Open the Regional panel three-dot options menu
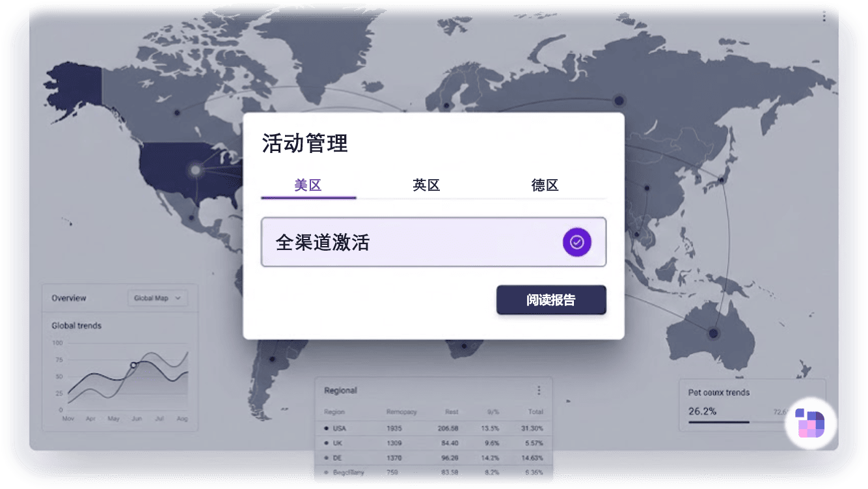Viewport: 868px width, 489px height. pos(539,390)
